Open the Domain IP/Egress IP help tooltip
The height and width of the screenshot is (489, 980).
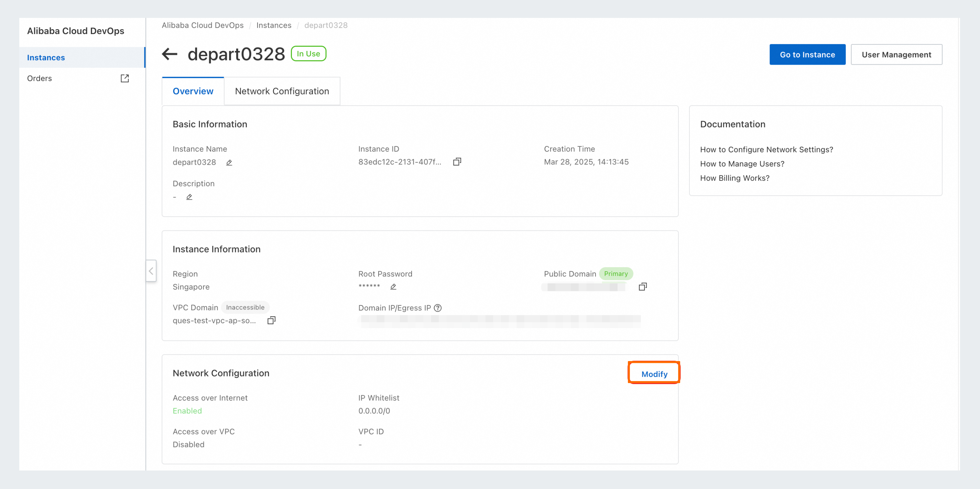pos(437,308)
